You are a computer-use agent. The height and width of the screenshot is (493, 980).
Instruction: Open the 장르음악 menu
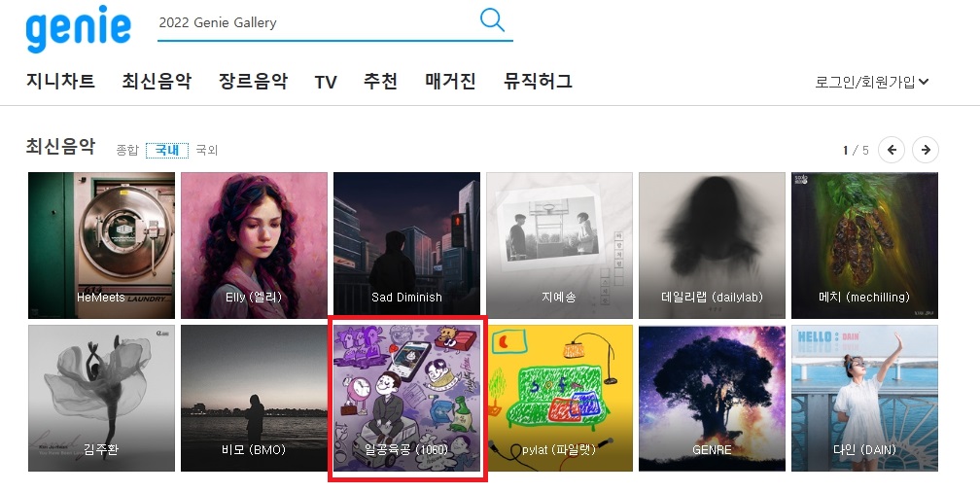253,82
